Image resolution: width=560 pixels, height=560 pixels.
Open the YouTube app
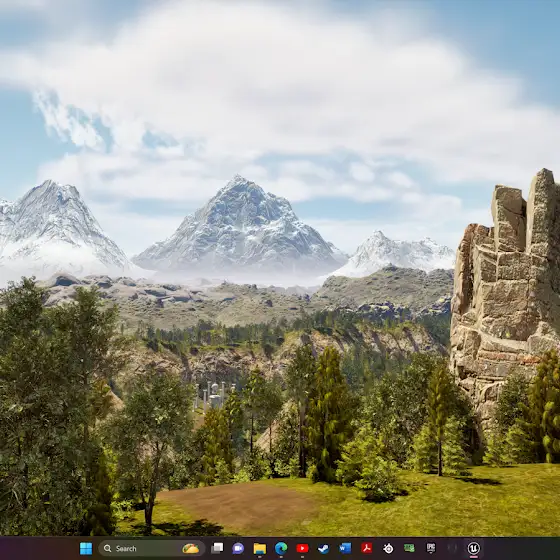(302, 548)
